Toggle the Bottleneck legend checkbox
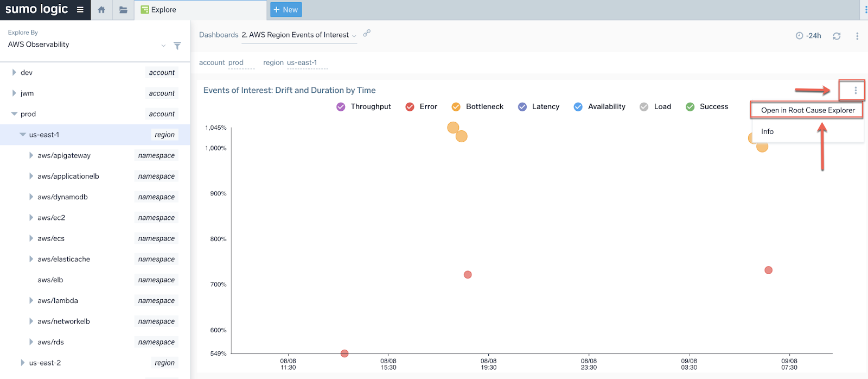 (456, 107)
